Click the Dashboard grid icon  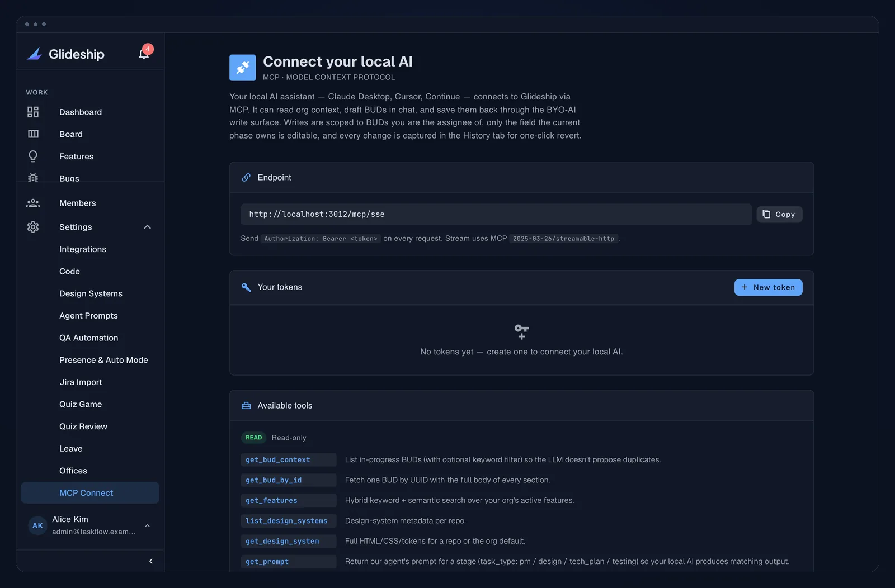pyautogui.click(x=33, y=112)
